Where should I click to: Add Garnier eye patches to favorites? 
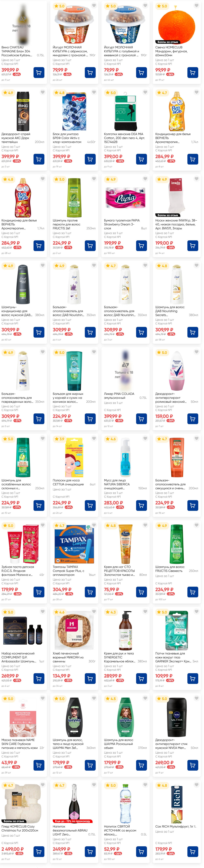197,612
